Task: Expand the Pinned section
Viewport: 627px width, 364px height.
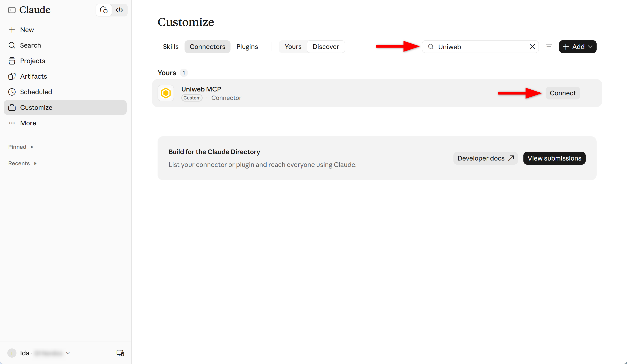Action: point(21,147)
